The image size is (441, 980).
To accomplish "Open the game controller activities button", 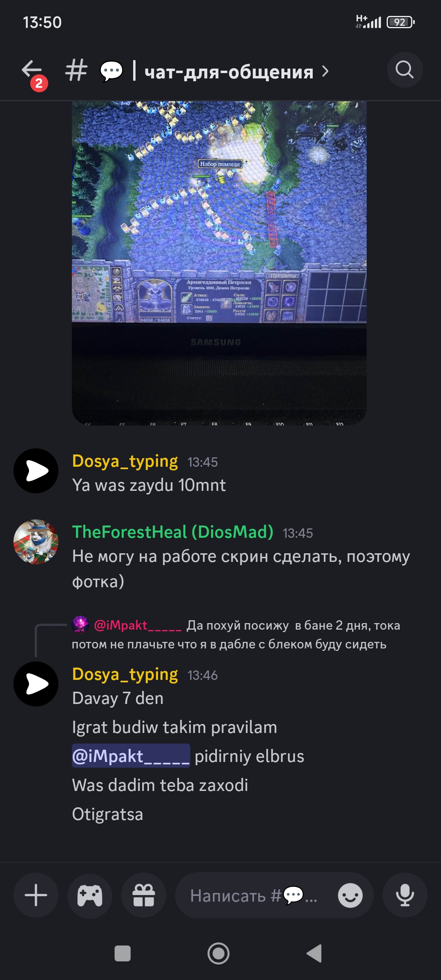I will point(90,895).
